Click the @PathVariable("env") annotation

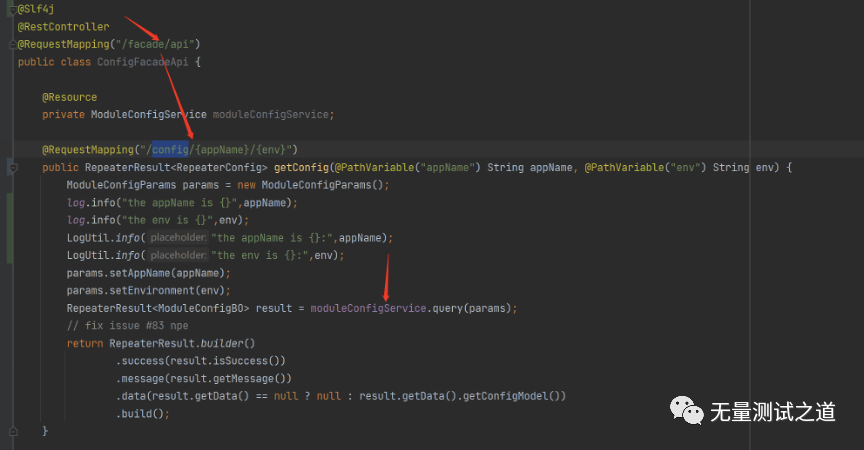tap(645, 167)
